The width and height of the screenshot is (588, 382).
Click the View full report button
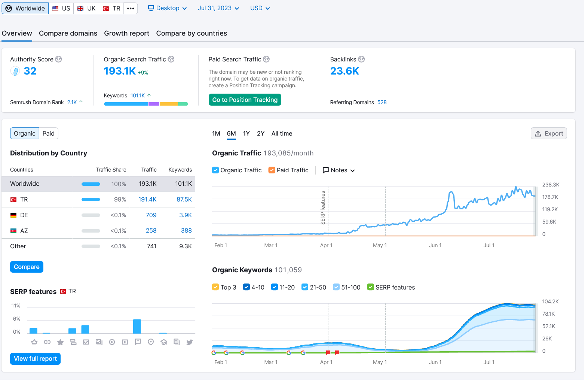tap(36, 359)
